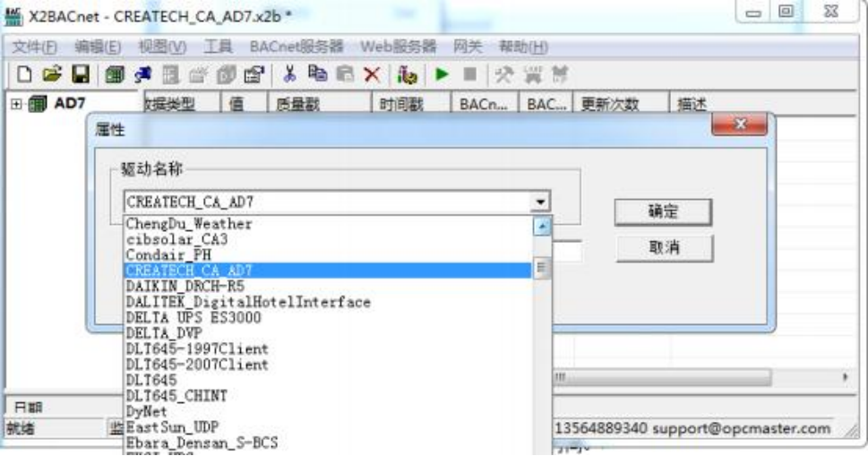Screen dimensions: 868x456
Task: Click the horizontal scrollbar in the main table
Action: click(662, 377)
